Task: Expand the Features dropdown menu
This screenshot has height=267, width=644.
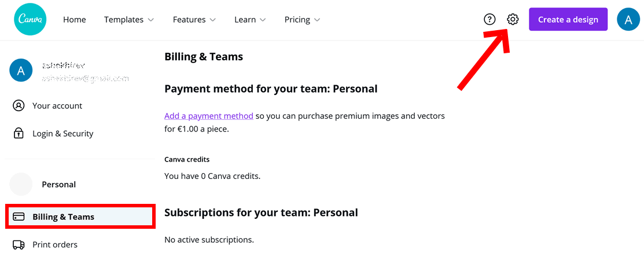Action: click(x=194, y=20)
